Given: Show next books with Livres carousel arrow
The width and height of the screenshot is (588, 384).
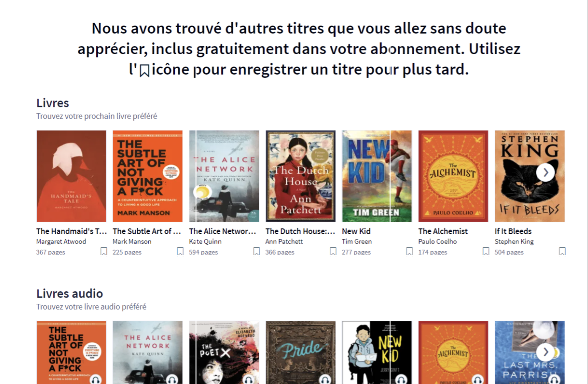Looking at the screenshot, I should tap(546, 172).
